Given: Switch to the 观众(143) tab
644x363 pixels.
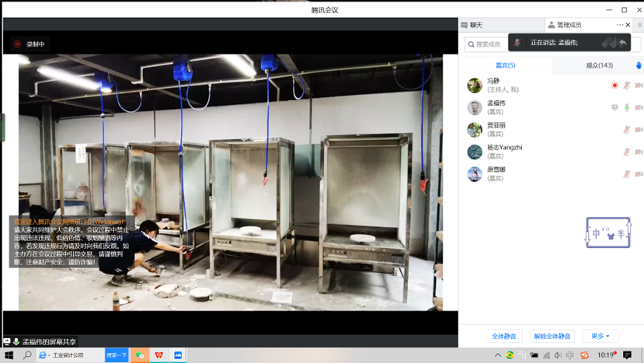Looking at the screenshot, I should (x=599, y=65).
